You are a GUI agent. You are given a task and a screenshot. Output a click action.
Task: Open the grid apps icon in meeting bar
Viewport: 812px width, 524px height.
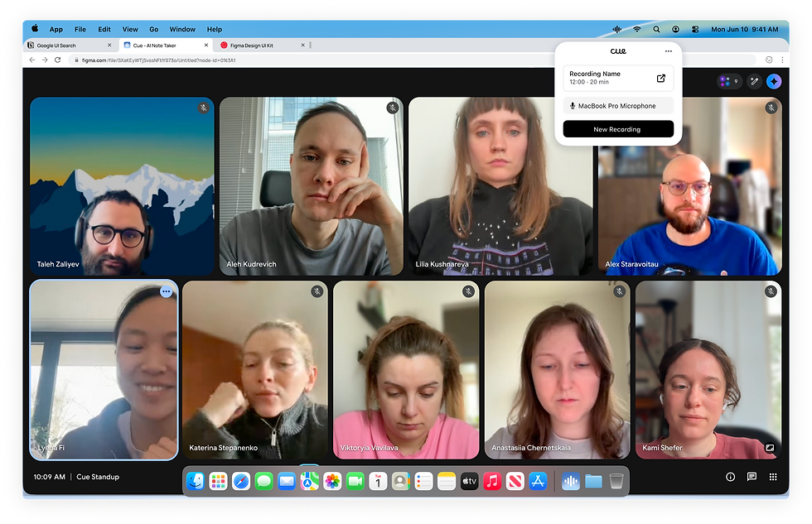click(773, 477)
